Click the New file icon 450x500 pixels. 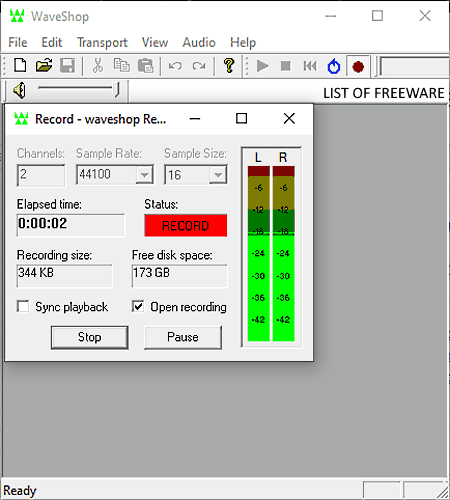(x=20, y=65)
